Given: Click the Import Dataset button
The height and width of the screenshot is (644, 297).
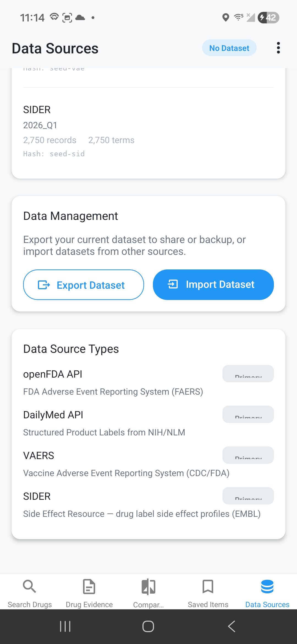Looking at the screenshot, I should (213, 285).
